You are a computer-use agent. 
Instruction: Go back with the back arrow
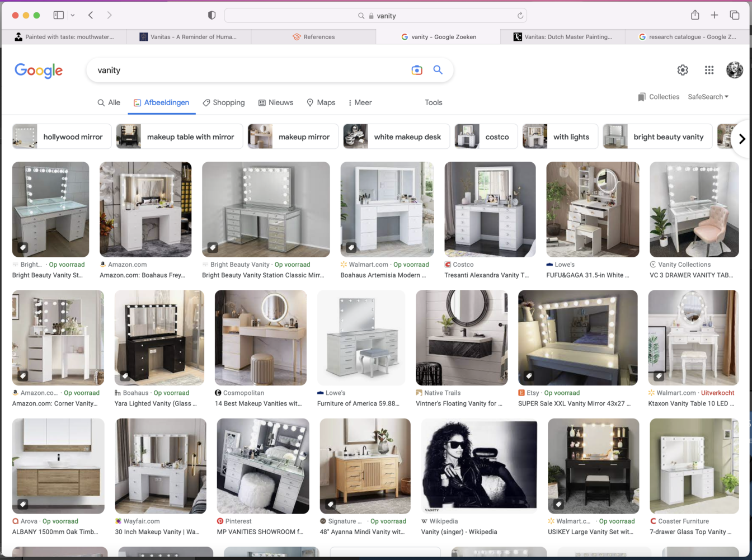[x=91, y=15]
